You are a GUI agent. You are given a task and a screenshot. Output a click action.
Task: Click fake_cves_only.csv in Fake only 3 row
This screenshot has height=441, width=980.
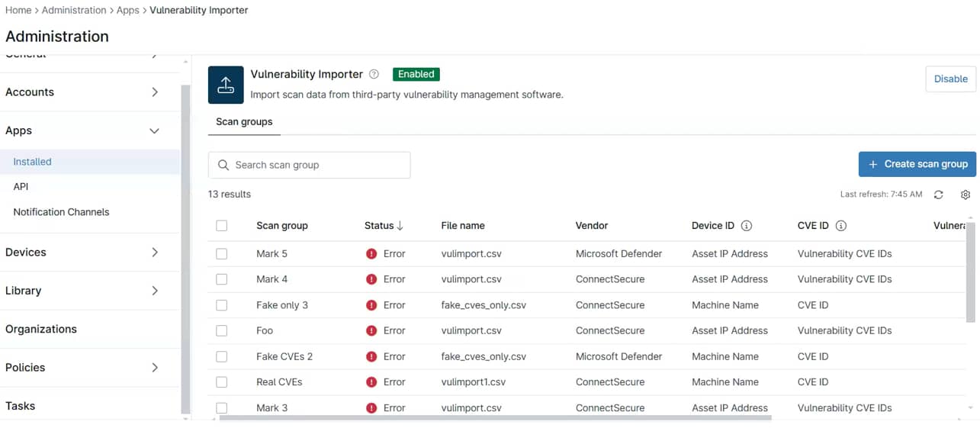click(x=484, y=305)
